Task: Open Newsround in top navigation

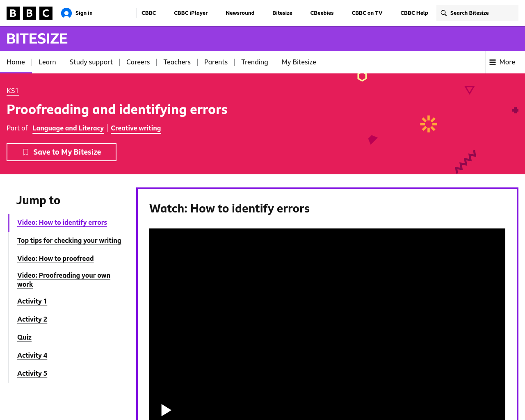Action: pyautogui.click(x=240, y=13)
